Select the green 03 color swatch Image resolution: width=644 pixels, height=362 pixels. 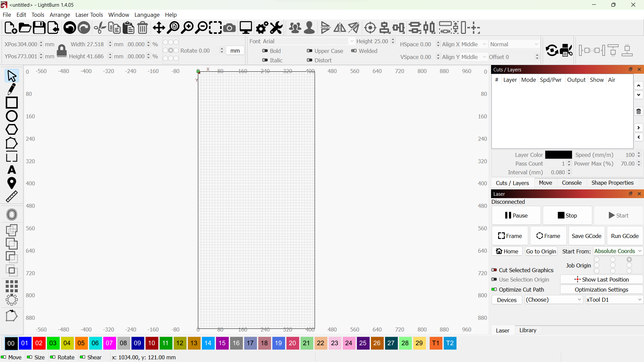tap(53, 343)
